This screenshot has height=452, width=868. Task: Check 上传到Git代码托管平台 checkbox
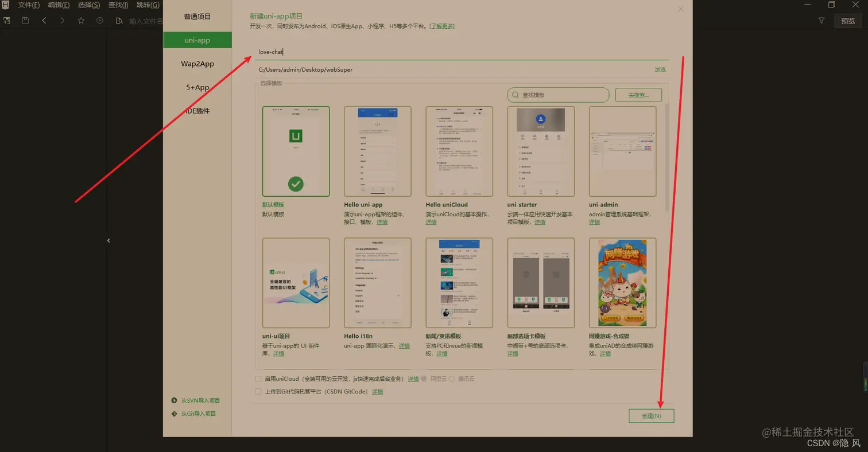[x=258, y=392]
